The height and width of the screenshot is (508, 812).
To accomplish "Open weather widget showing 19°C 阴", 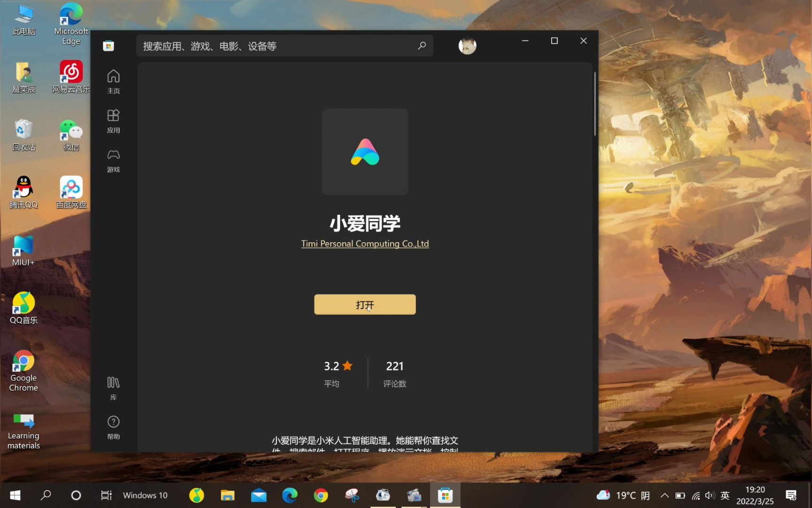I will click(x=623, y=495).
